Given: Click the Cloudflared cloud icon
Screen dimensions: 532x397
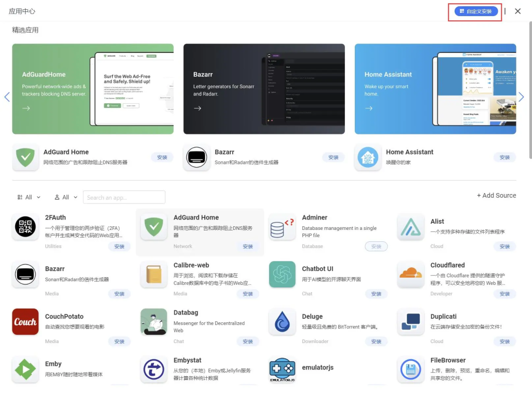Looking at the screenshot, I should pyautogui.click(x=410, y=275).
